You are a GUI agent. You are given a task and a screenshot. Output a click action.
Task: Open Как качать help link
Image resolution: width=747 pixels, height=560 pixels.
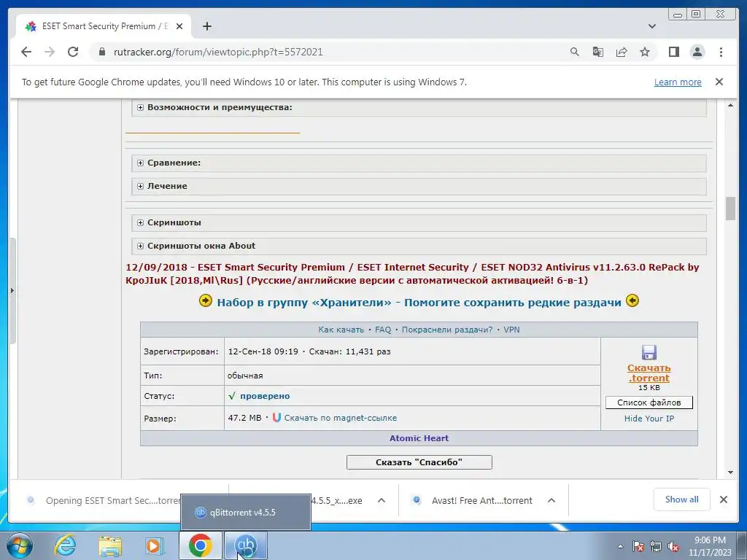[341, 330]
